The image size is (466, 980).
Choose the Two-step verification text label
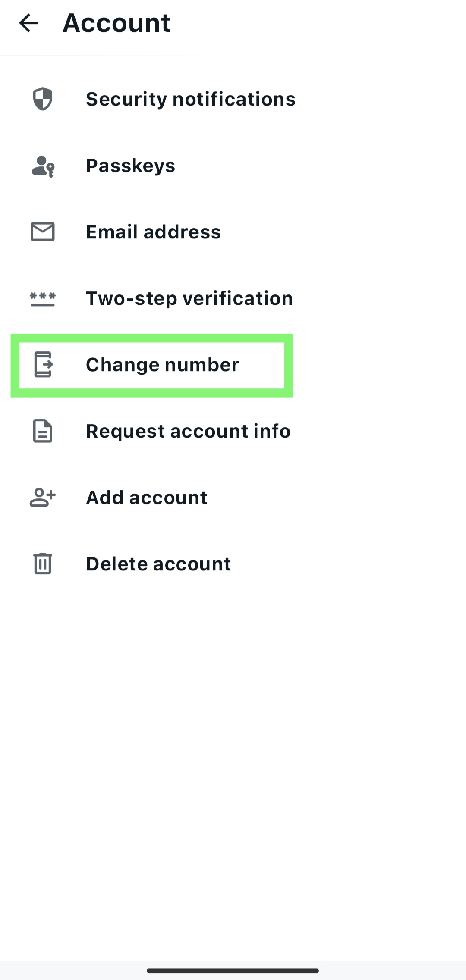(x=189, y=298)
